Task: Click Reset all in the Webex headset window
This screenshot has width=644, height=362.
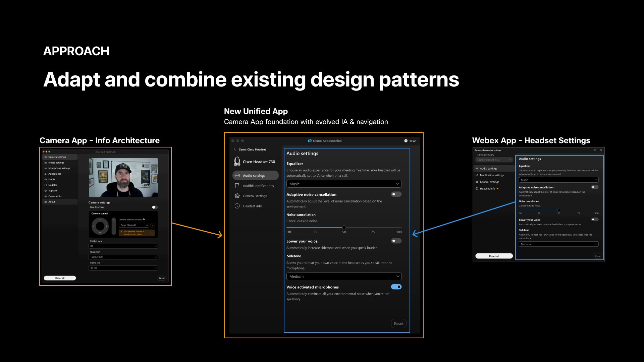Action: [x=494, y=256]
